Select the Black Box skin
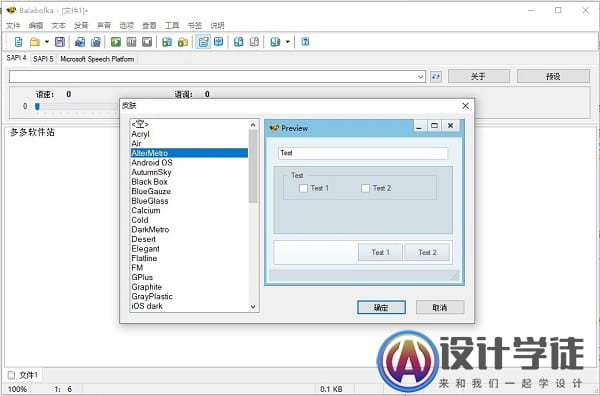This screenshot has height=396, width=600. 189,182
